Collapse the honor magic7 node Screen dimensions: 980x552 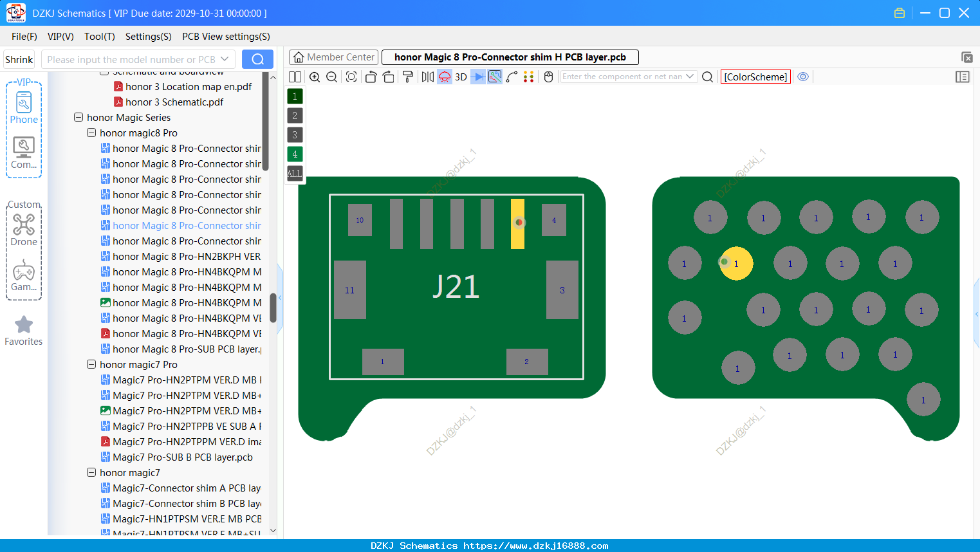91,472
